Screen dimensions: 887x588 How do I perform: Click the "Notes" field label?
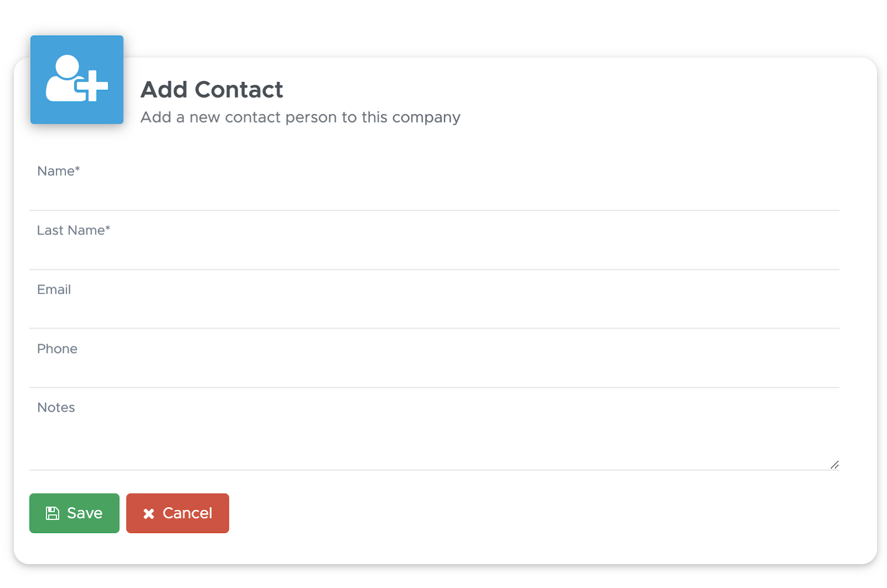56,408
